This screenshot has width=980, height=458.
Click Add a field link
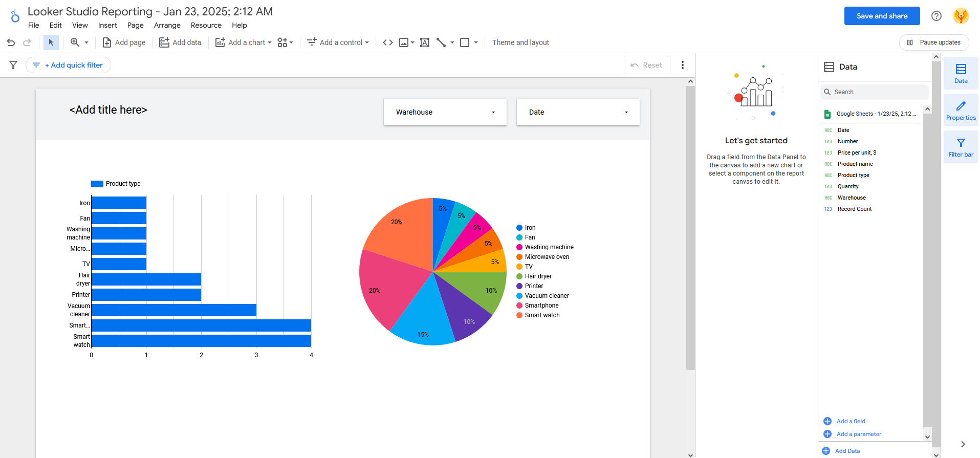(844, 421)
